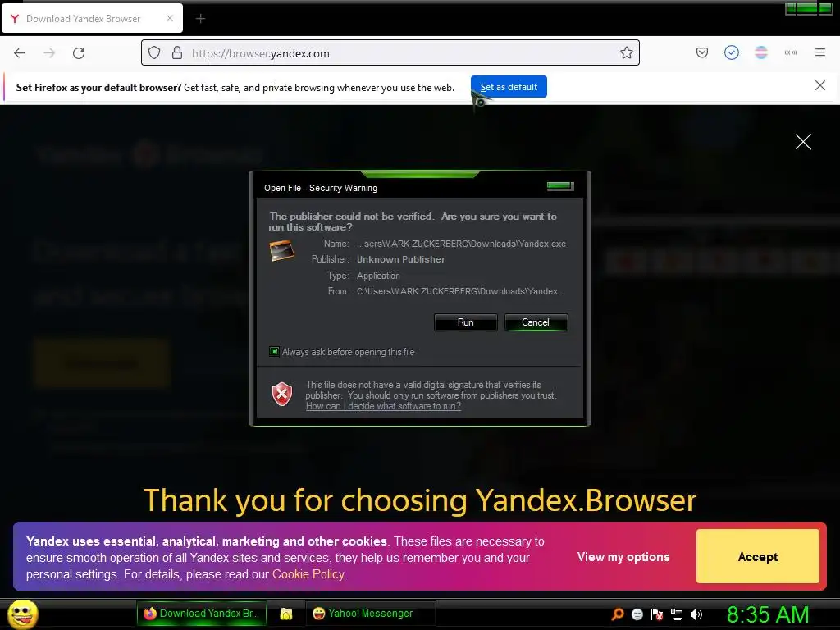Screen dimensions: 840x630
Task: Click the browser forward arrow
Action: click(x=49, y=53)
